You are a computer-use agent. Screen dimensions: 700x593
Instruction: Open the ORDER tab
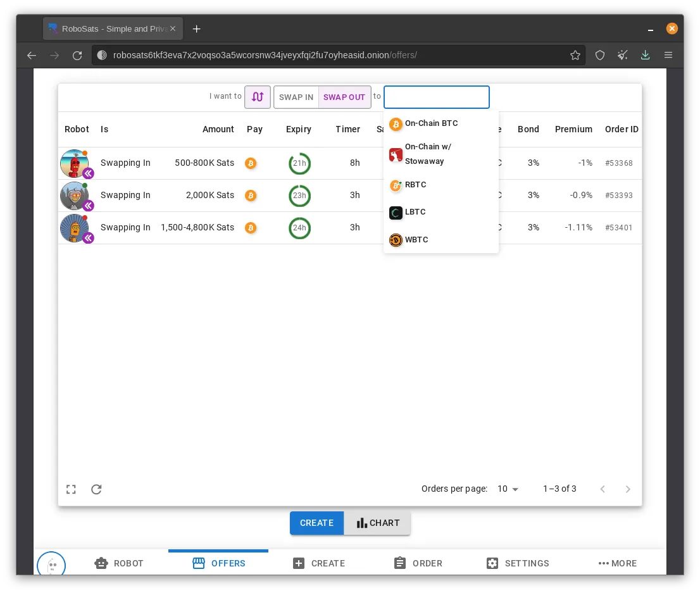418,563
